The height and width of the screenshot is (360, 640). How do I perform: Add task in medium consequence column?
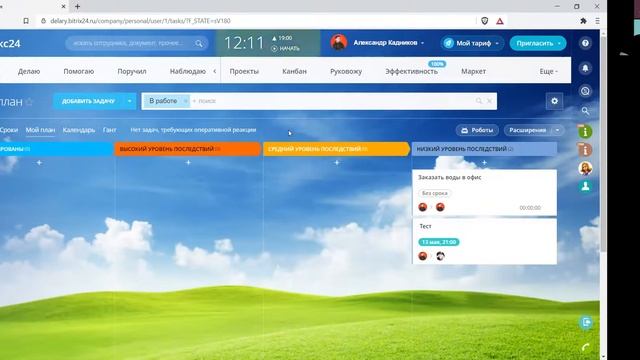coord(337,162)
